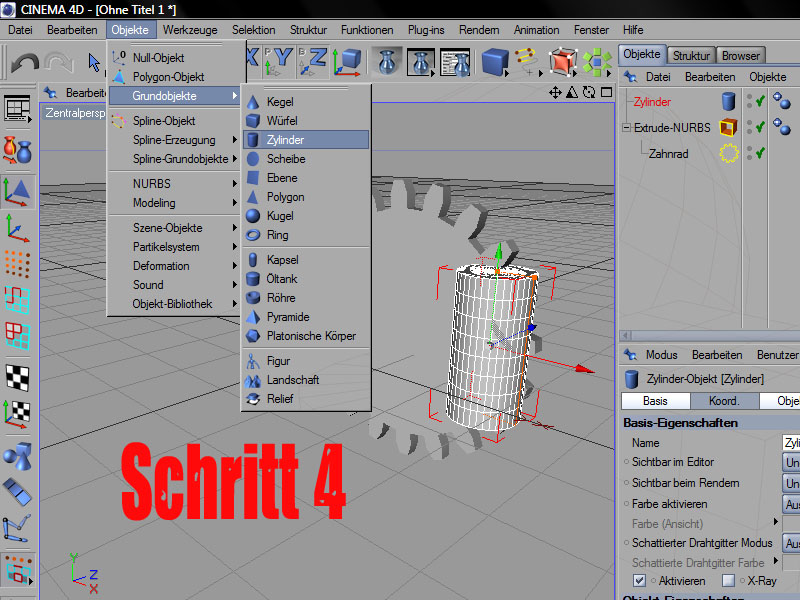
Task: Choose Kugel from Grundobjekte submenu
Action: [306, 216]
